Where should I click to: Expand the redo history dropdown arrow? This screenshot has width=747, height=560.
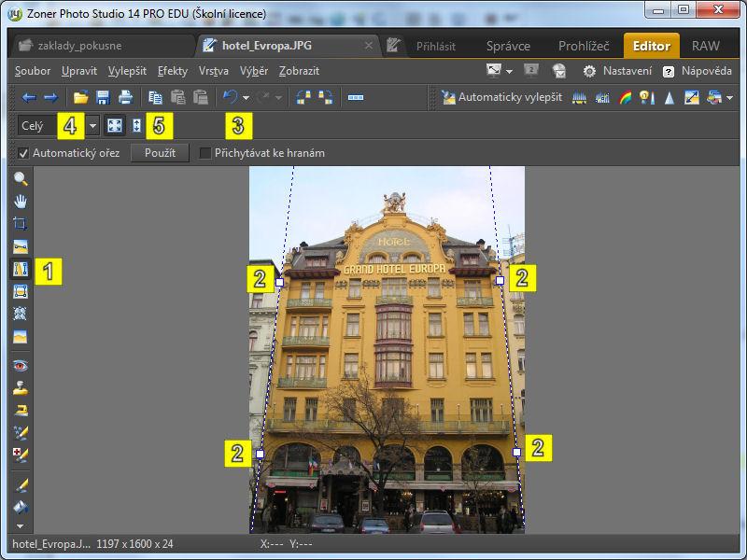[x=278, y=98]
